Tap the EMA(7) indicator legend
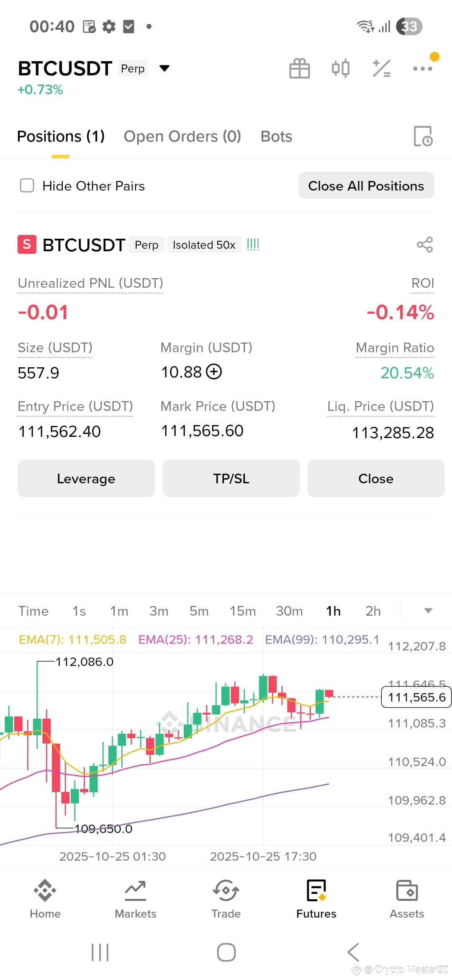 [x=72, y=640]
